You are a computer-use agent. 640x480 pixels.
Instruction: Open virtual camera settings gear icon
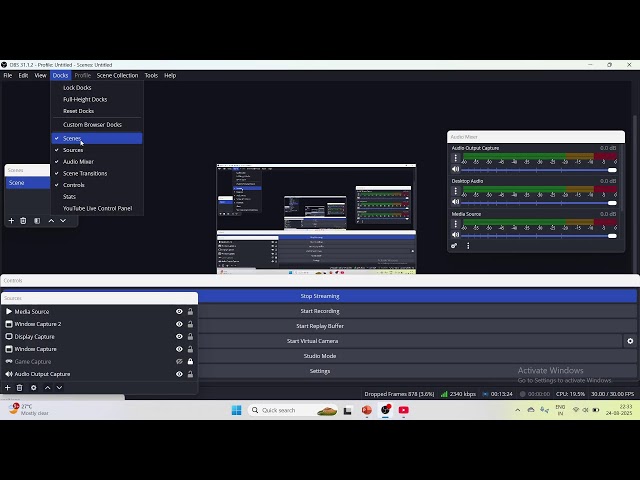630,341
